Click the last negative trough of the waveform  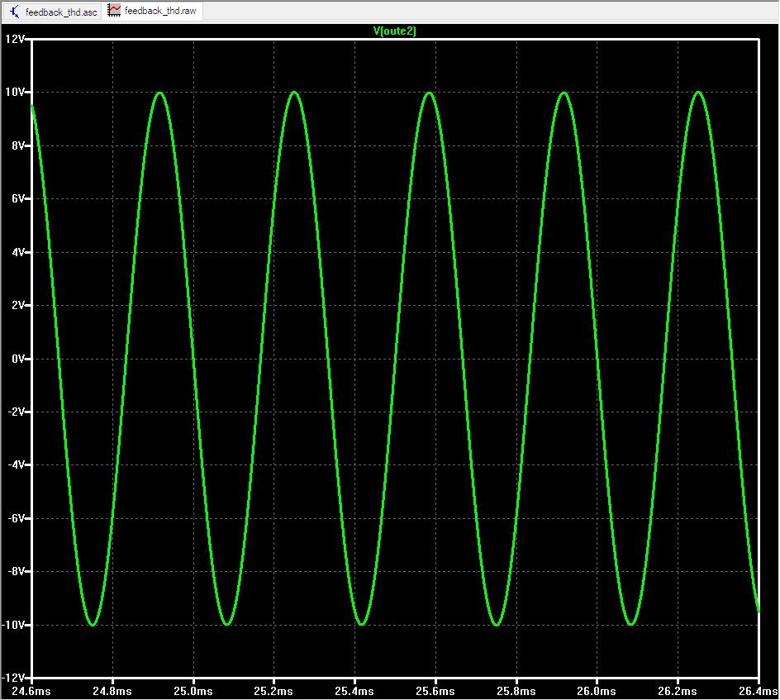click(x=630, y=624)
